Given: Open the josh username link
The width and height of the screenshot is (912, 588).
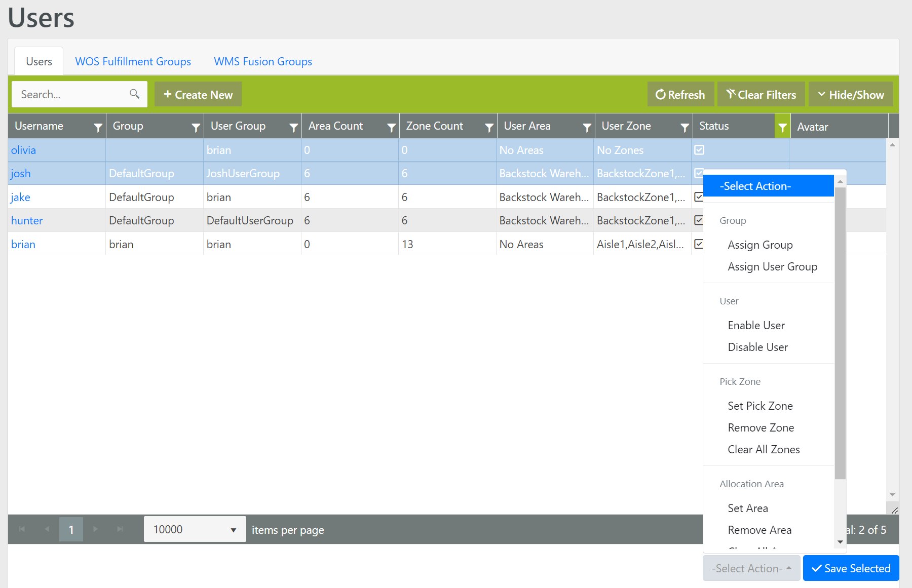Looking at the screenshot, I should 21,174.
